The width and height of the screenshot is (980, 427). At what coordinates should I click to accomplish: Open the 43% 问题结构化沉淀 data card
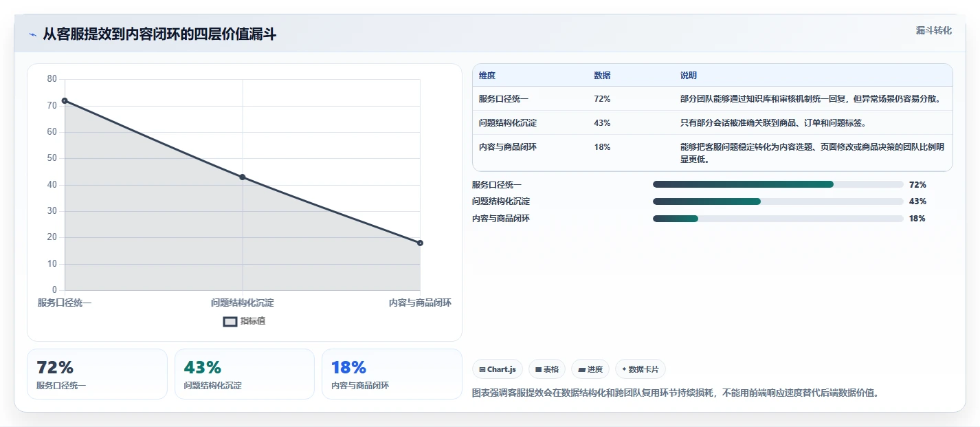pos(245,374)
